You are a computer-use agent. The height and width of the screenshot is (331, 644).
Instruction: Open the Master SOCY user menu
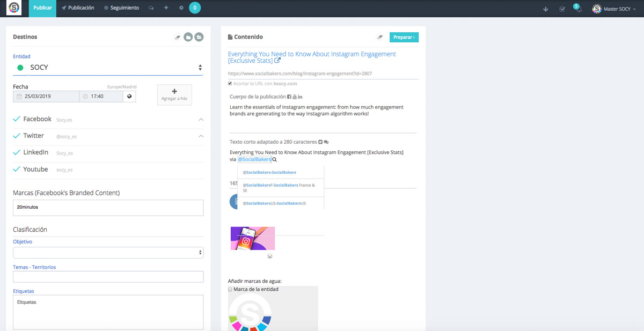[614, 9]
